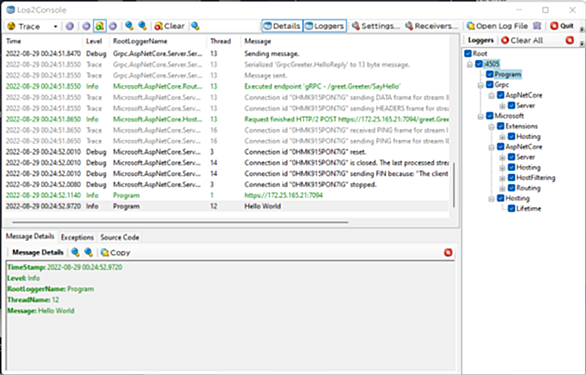This screenshot has height=375, width=586.
Task: Click the purple icon right of Open Log File
Action: 537,26
